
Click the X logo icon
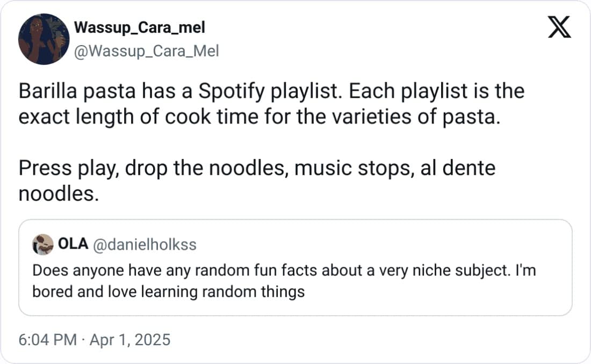click(559, 27)
